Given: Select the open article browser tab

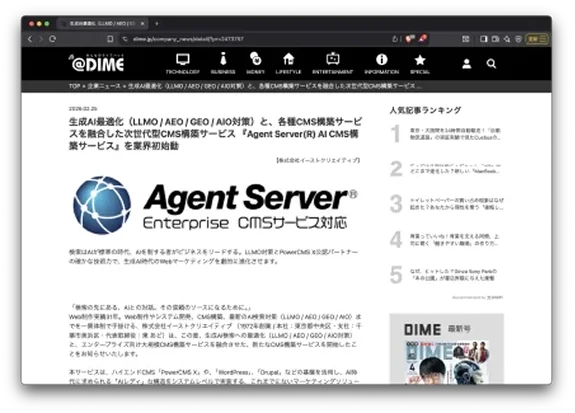Looking at the screenshot, I should 102,23.
